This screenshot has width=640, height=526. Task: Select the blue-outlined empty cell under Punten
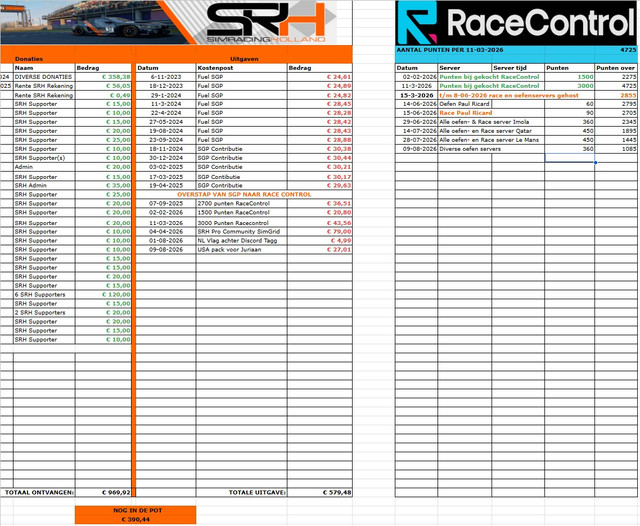(569, 158)
